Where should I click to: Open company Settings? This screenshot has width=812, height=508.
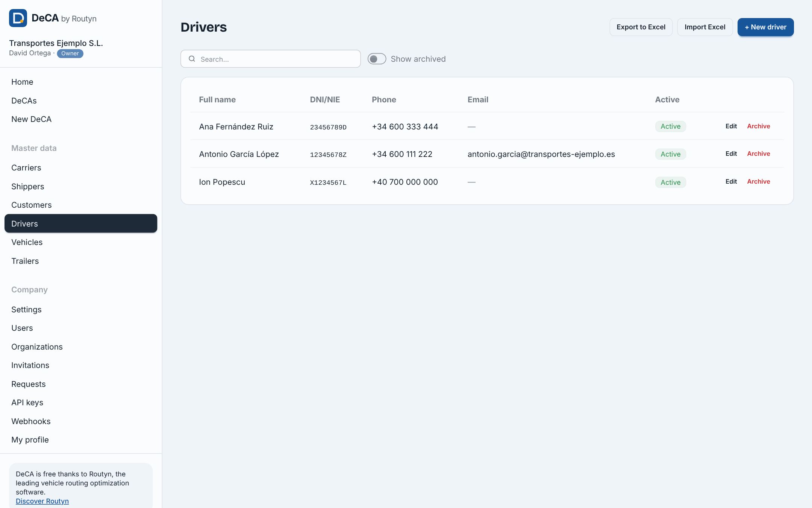click(81, 309)
